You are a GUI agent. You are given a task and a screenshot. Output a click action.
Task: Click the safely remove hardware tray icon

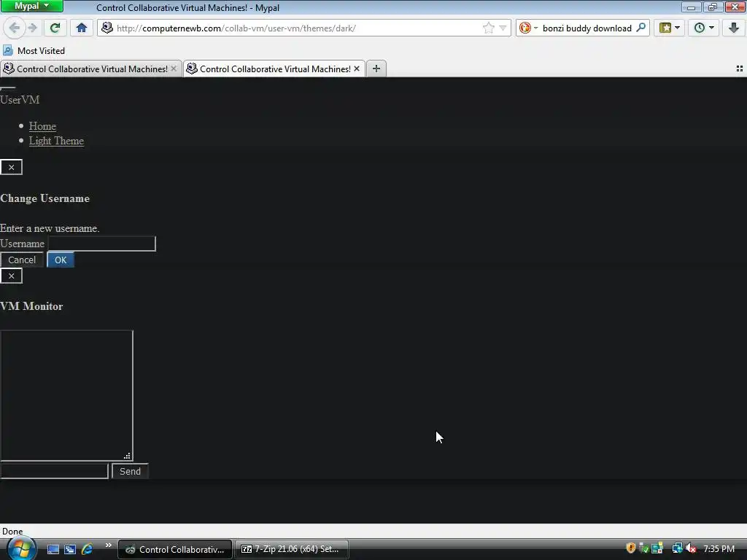643,548
